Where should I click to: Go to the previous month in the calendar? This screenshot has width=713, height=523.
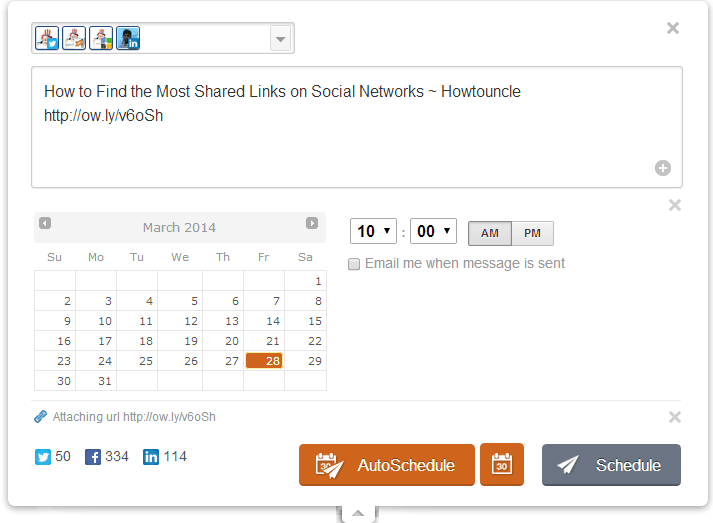pyautogui.click(x=45, y=223)
